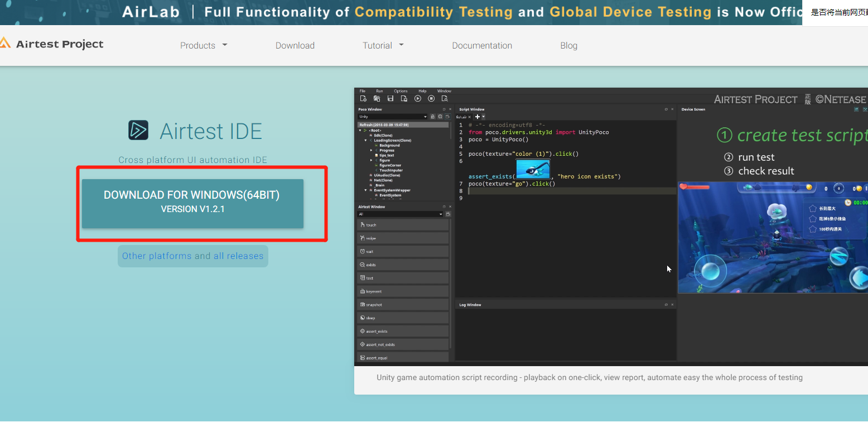
Task: Expand the Tutorial navigation dropdown
Action: pyautogui.click(x=383, y=45)
